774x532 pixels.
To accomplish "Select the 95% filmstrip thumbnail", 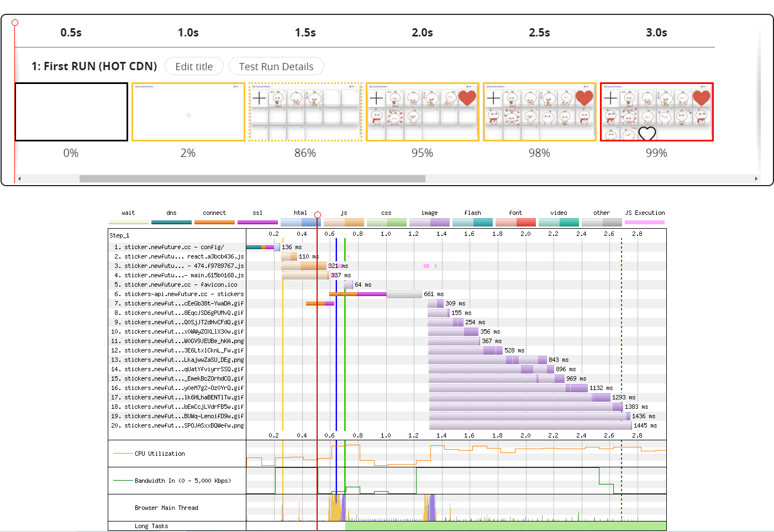I will click(423, 112).
